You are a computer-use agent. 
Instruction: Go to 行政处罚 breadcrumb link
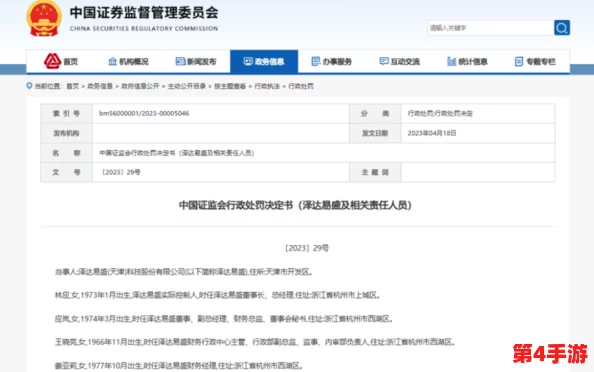[x=301, y=86]
